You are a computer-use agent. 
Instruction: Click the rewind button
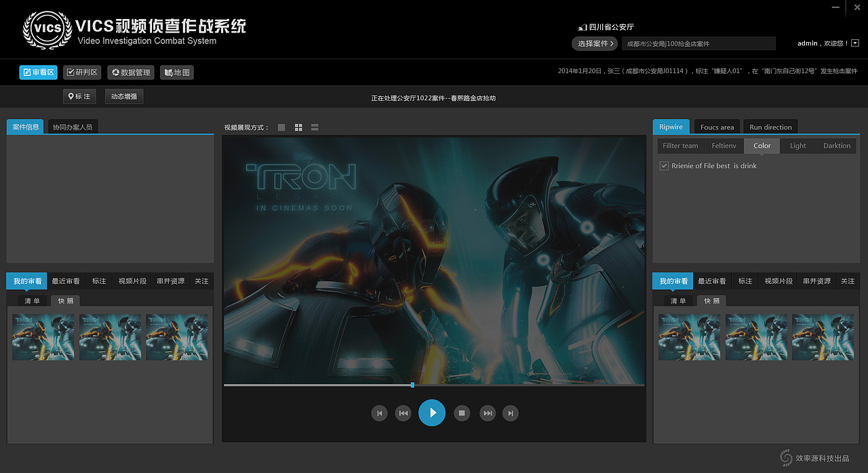[x=403, y=413]
